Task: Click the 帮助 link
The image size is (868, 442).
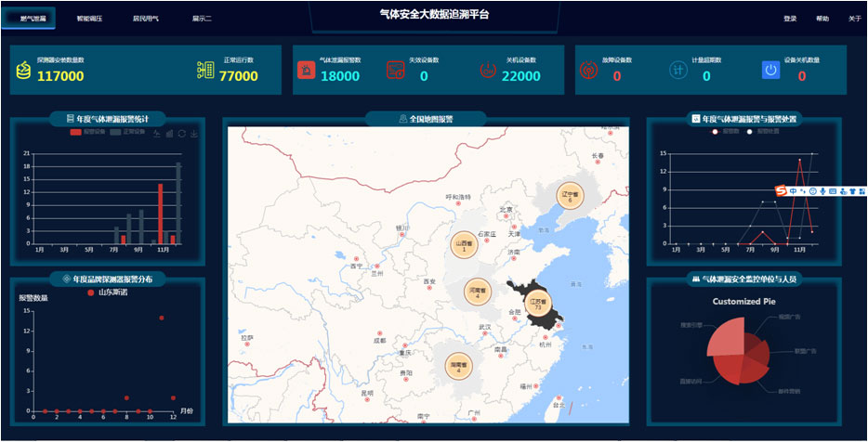Action: click(x=822, y=19)
